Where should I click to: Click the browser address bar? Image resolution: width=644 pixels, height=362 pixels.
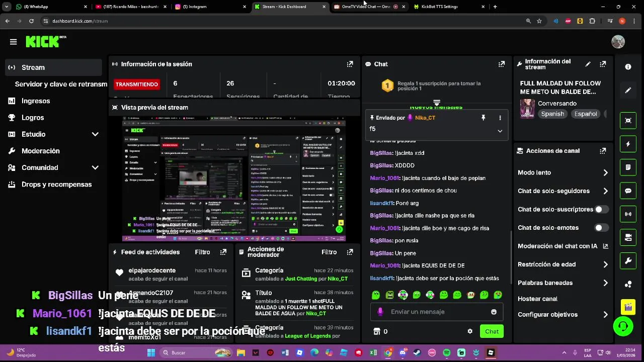[x=282, y=21]
